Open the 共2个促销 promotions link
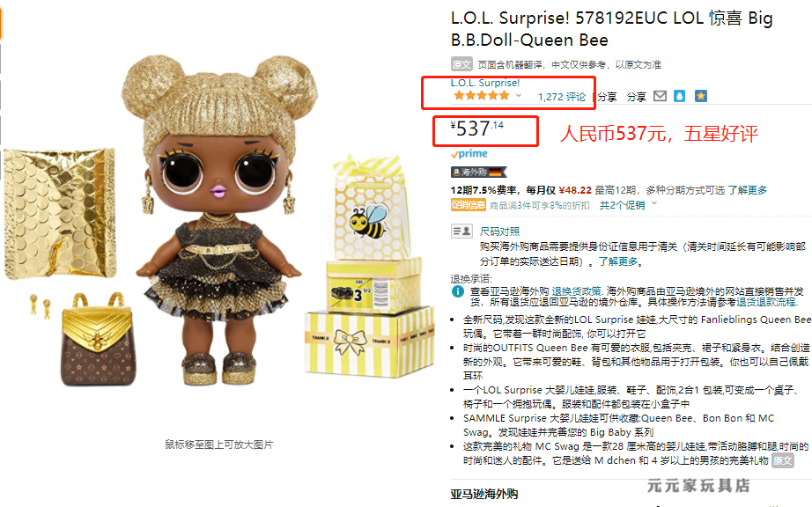Image resolution: width=812 pixels, height=507 pixels. pyautogui.click(x=622, y=205)
